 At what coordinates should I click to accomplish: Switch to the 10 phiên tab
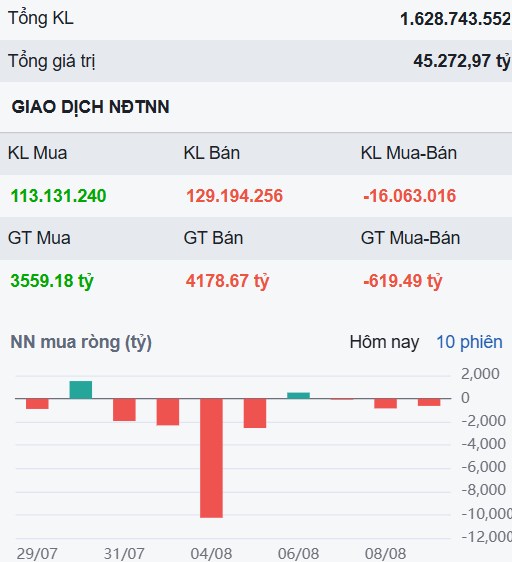coord(469,342)
